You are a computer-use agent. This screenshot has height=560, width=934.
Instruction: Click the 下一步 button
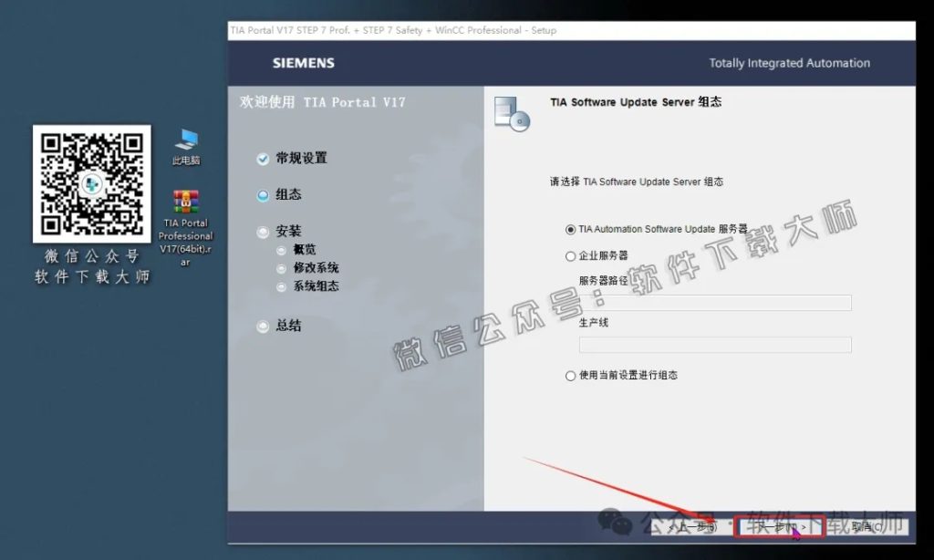tap(780, 526)
